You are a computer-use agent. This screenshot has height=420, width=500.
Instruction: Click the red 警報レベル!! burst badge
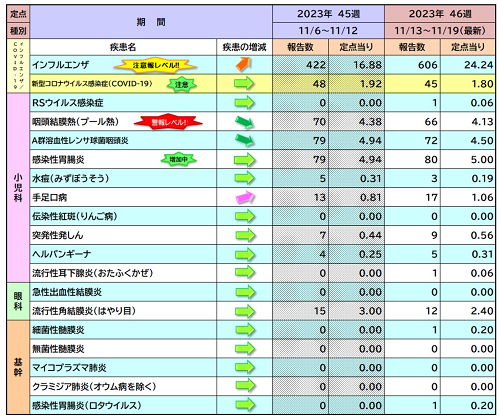tap(168, 122)
